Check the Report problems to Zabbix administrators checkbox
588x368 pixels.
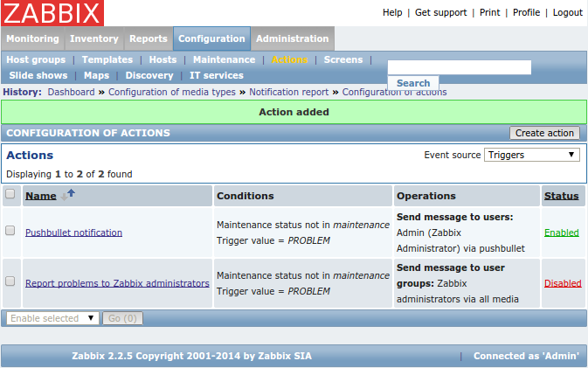tap(10, 281)
